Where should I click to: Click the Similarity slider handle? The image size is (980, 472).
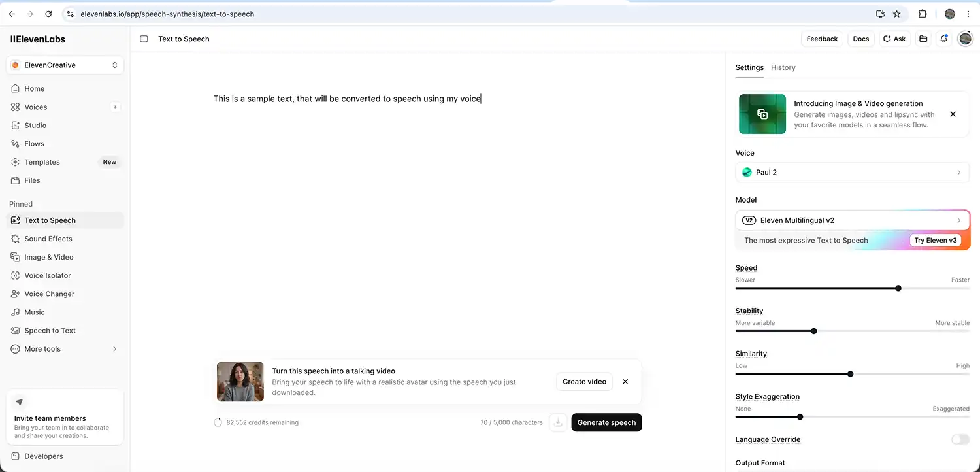tap(850, 374)
